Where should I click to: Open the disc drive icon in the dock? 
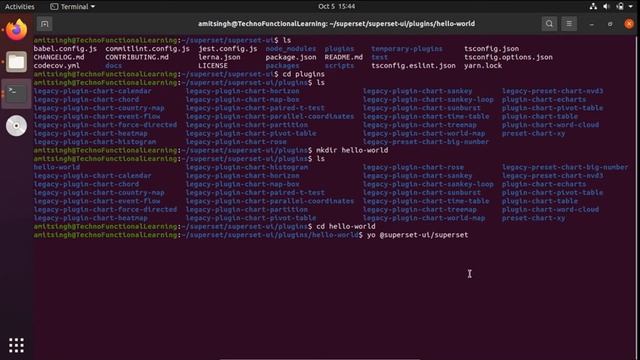pos(16,125)
